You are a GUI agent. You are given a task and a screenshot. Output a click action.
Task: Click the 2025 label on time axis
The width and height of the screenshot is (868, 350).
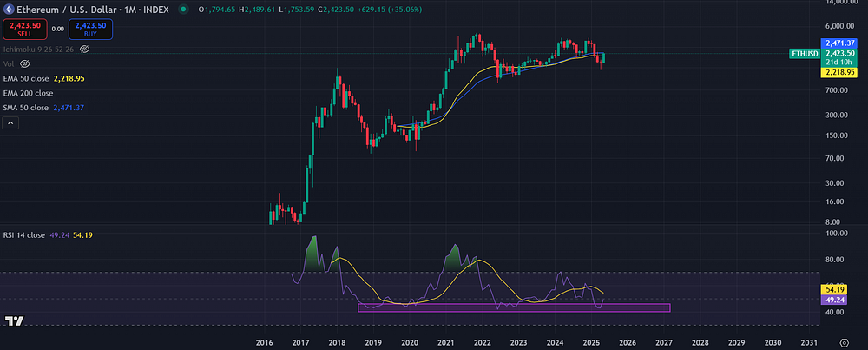point(591,343)
